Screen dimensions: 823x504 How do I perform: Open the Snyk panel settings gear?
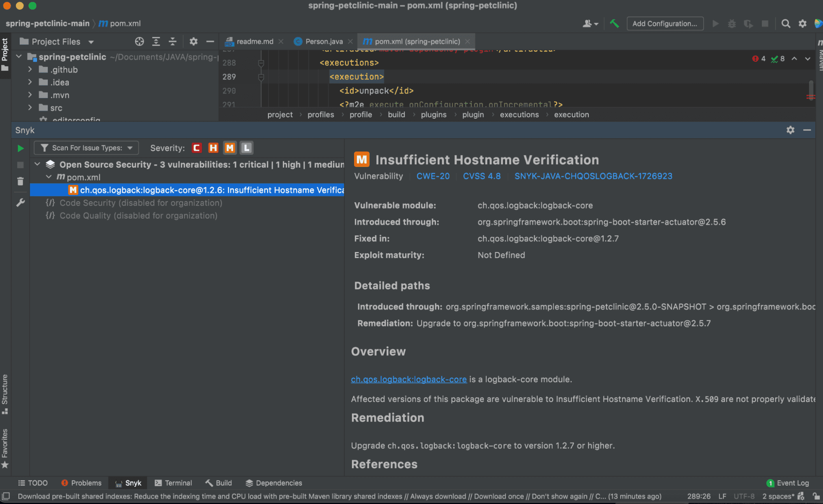[x=790, y=130]
